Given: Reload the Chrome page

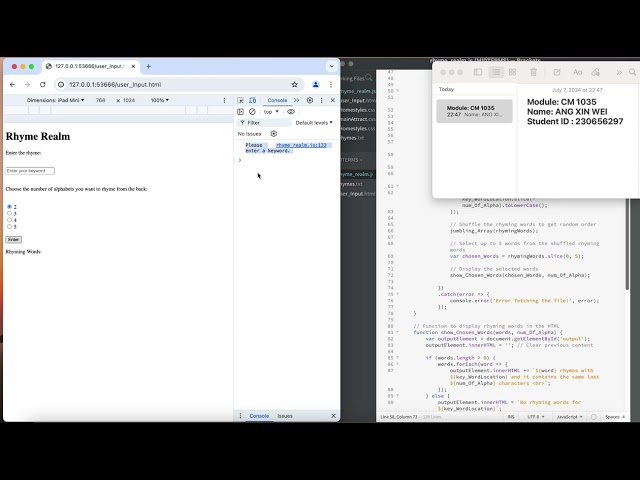Looking at the screenshot, I should 42,84.
